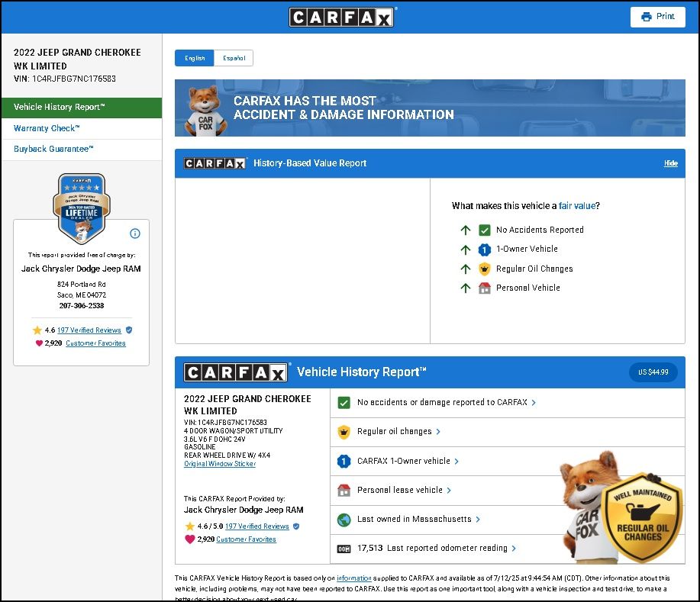Switch language to Español

tap(234, 58)
